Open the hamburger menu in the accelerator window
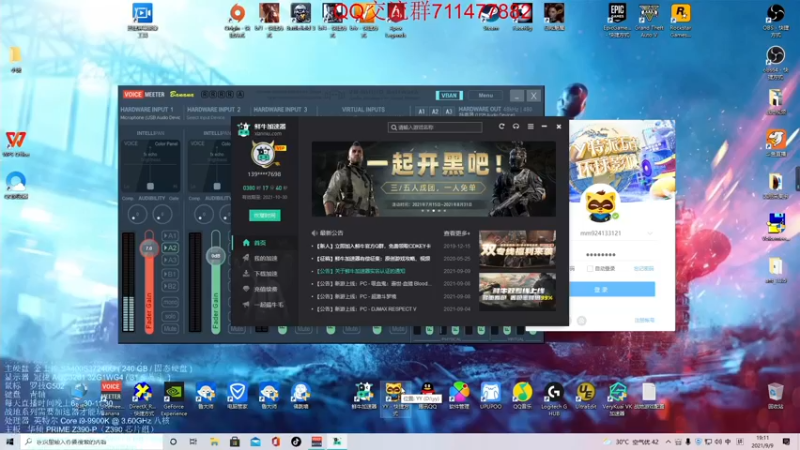800x450 pixels. [531, 127]
